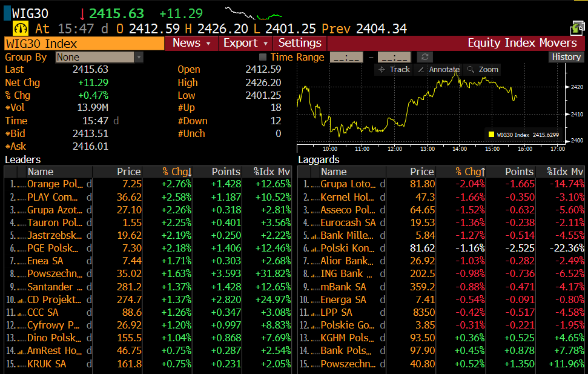Click the Leaders Price column header
This screenshot has width=588, height=374.
coord(117,172)
